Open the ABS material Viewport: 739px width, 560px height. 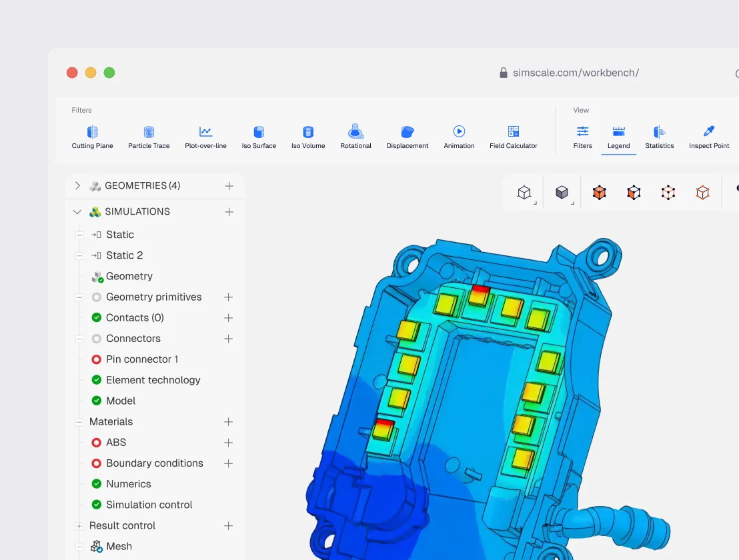[116, 442]
